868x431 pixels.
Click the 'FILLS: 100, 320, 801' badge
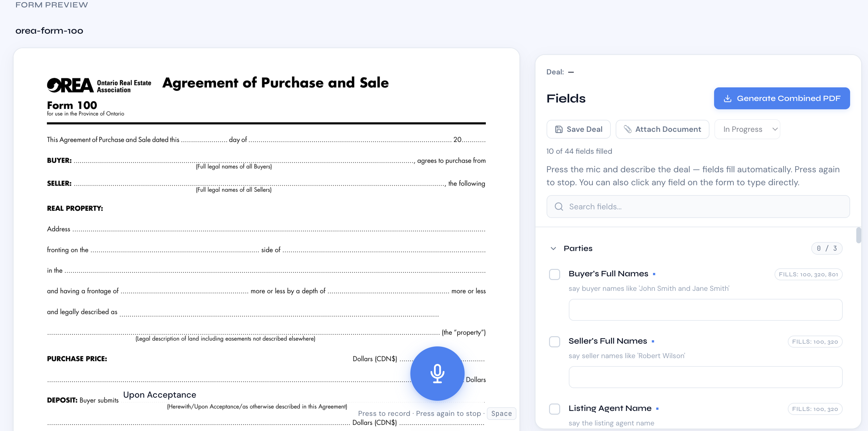click(808, 274)
